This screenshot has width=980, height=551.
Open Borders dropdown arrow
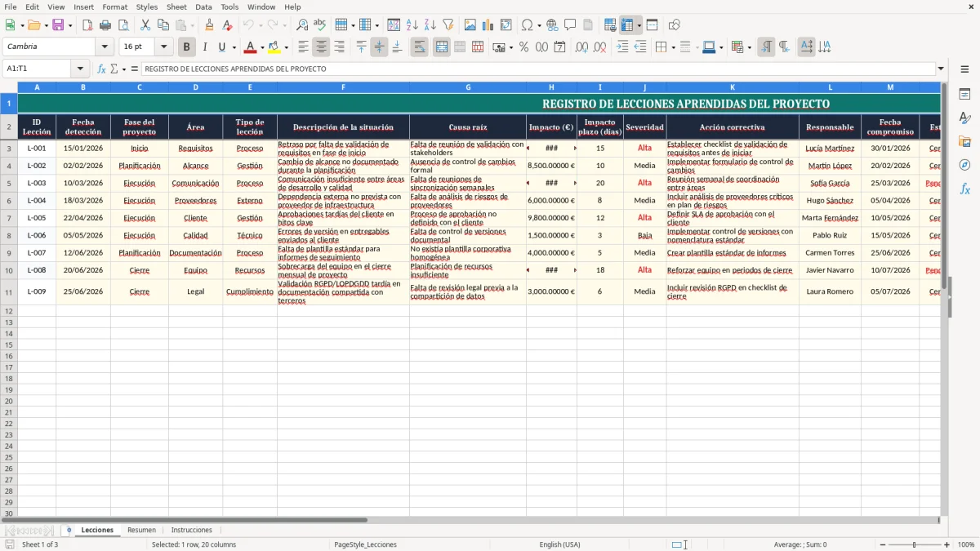tap(675, 47)
